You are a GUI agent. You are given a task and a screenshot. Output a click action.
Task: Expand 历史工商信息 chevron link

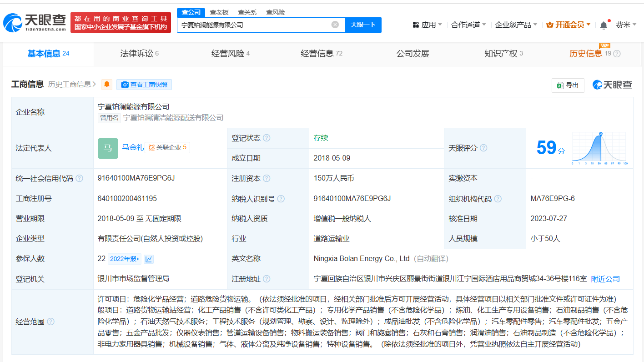(72, 84)
